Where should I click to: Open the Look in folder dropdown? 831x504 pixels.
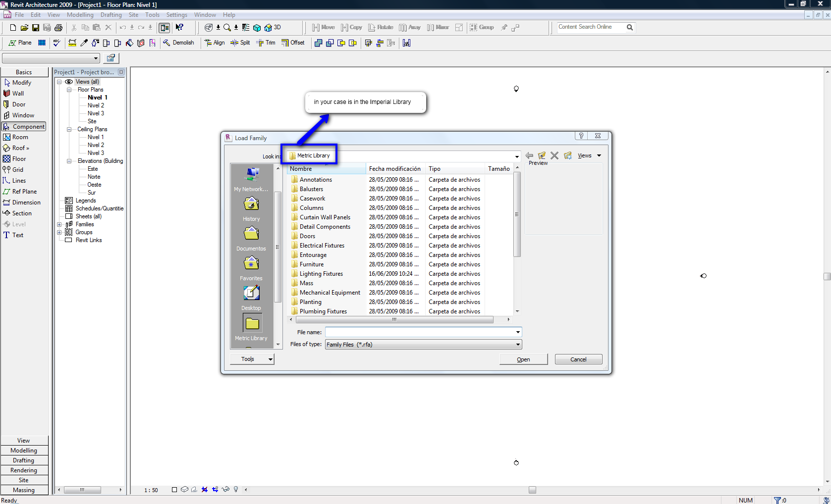(517, 156)
